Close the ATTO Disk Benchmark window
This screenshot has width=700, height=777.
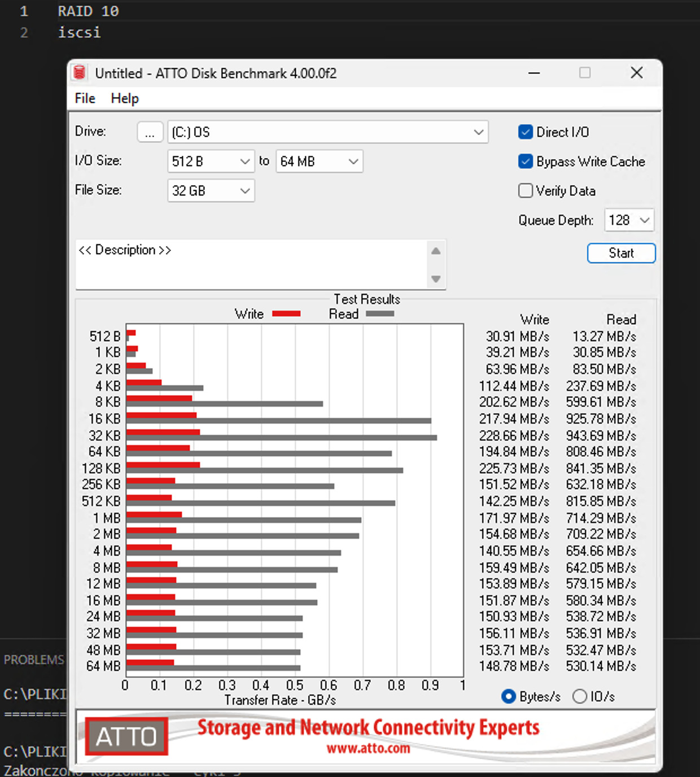(x=637, y=73)
